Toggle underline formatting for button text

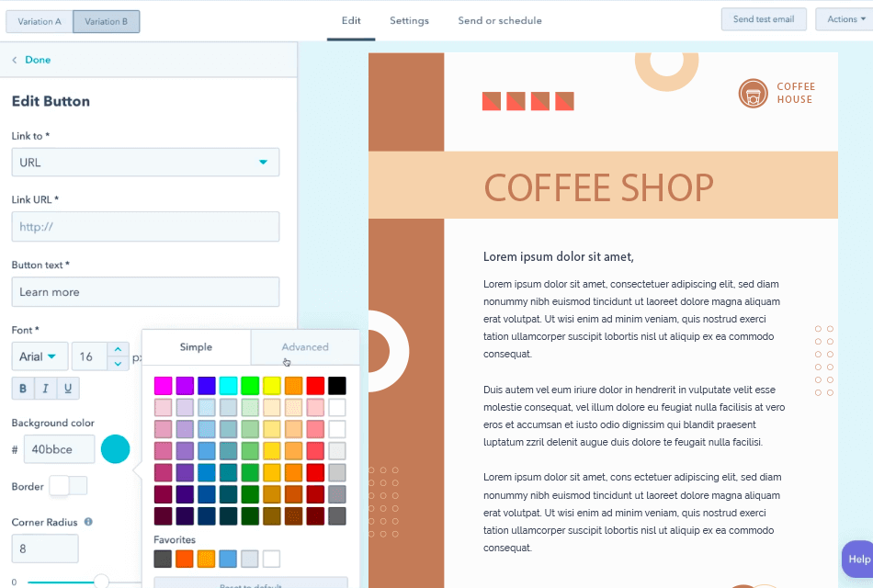point(68,388)
